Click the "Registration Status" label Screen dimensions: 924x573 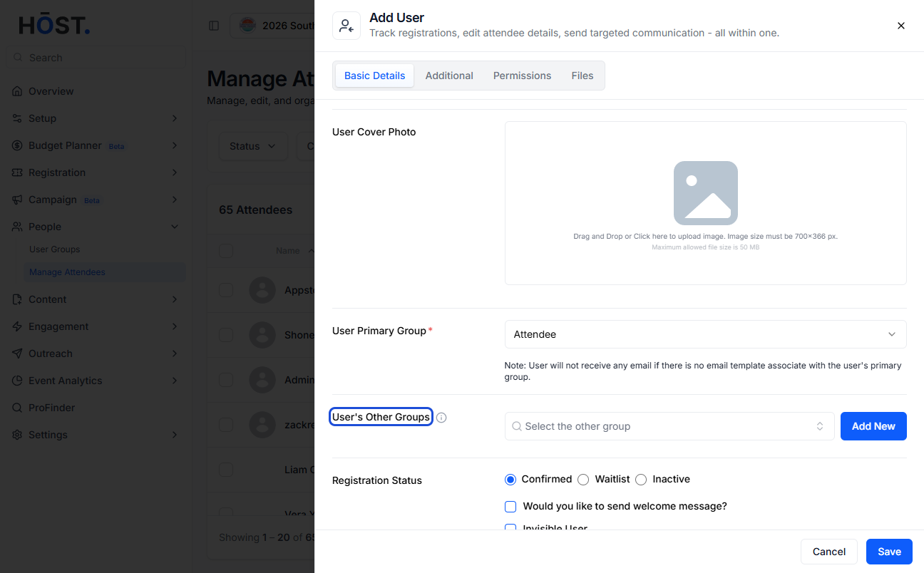377,480
